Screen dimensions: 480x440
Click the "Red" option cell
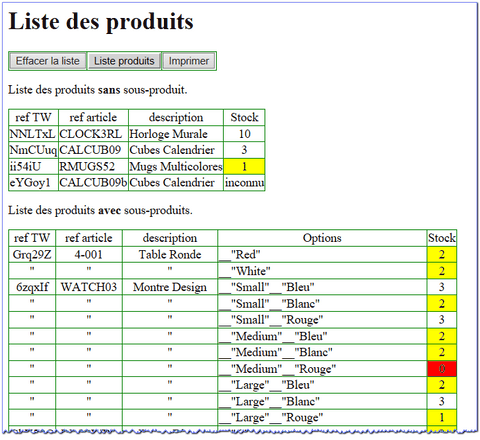[x=322, y=255]
